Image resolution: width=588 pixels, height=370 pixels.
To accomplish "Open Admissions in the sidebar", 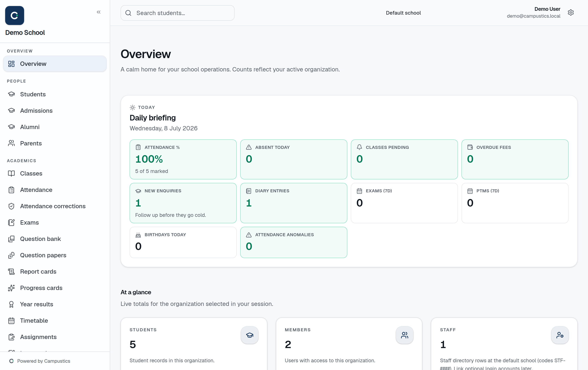I will (55, 111).
